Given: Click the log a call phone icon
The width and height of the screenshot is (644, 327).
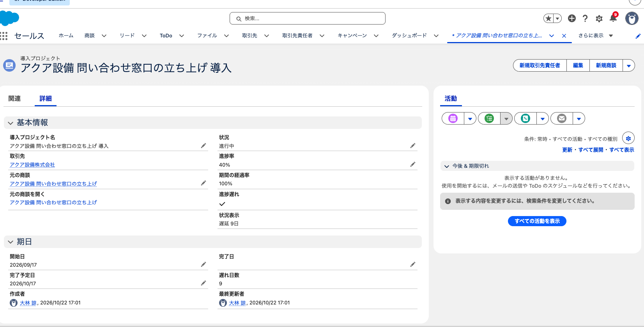Looking at the screenshot, I should tap(525, 118).
